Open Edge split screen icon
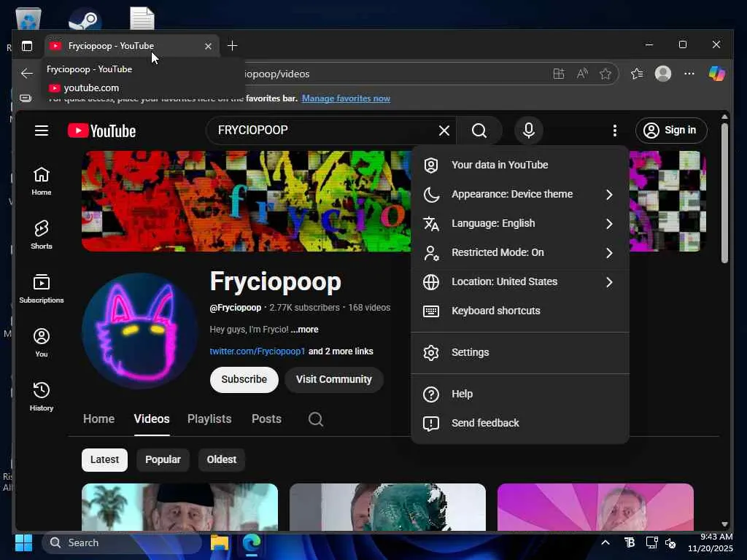The width and height of the screenshot is (747, 560). tap(559, 74)
